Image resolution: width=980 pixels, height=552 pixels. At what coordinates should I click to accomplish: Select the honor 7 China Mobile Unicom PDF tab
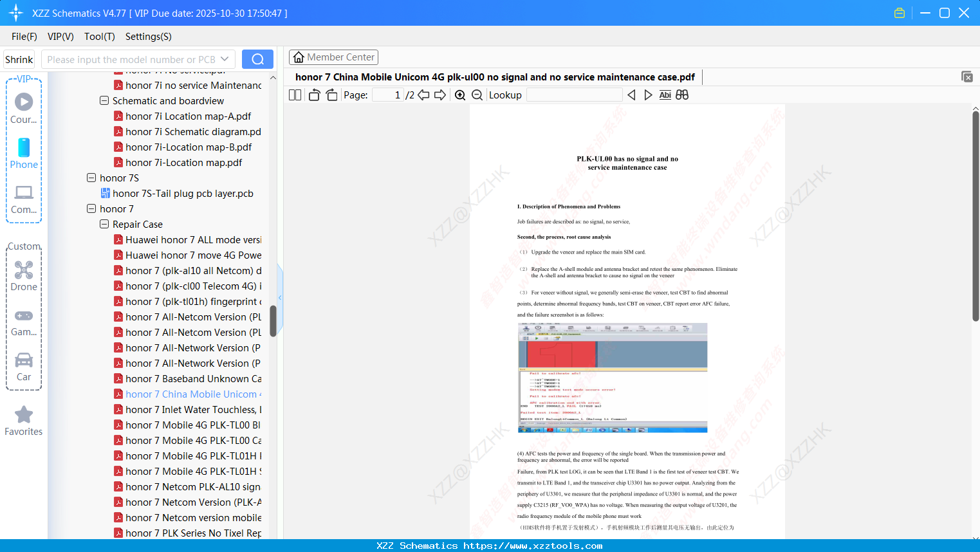click(495, 77)
